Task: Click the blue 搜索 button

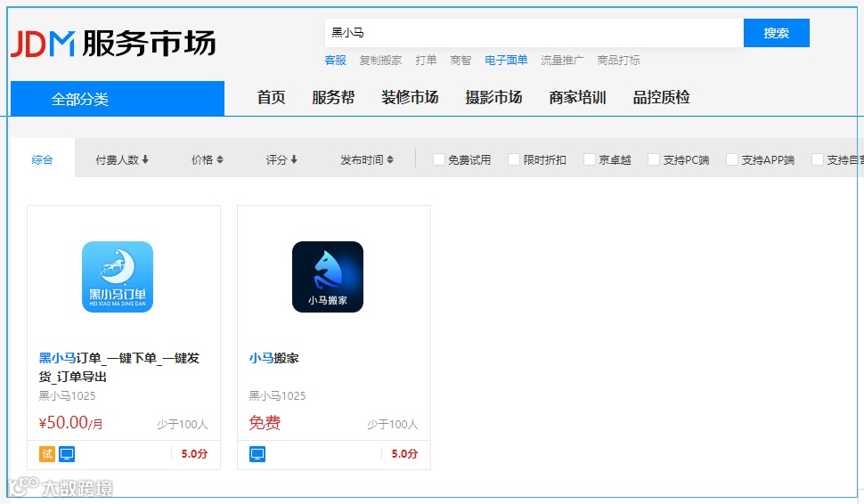Action: coord(777,33)
